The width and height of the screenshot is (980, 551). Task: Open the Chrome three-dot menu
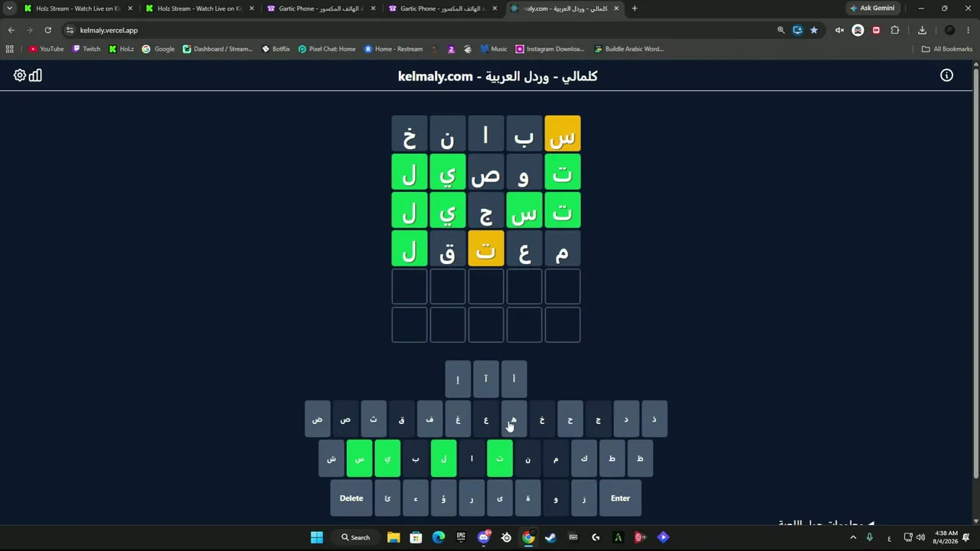(x=968, y=30)
